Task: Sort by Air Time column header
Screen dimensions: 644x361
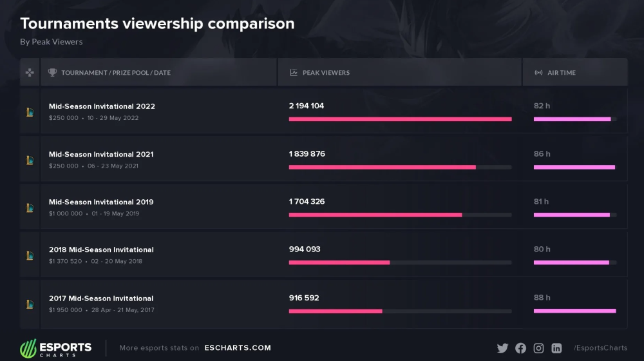Action: [x=562, y=73]
